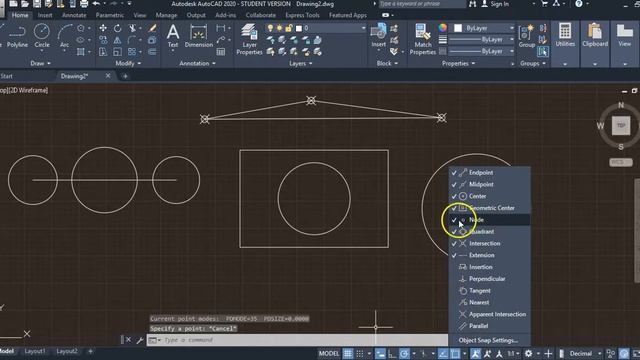
Task: Add a new drawing tab
Action: click(125, 76)
